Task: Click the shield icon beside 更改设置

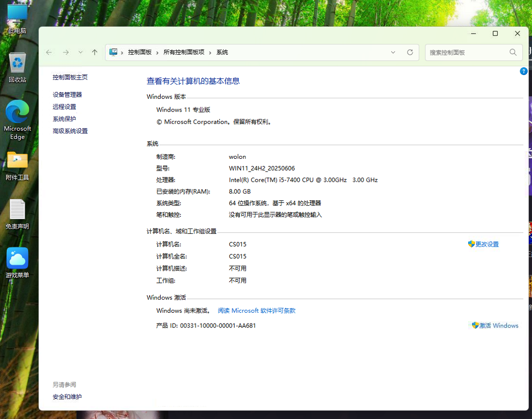Action: click(x=471, y=244)
